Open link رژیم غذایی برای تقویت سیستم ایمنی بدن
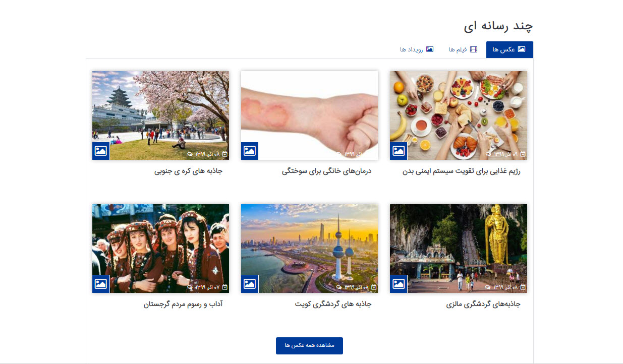Image resolution: width=623 pixels, height=364 pixels. click(461, 171)
